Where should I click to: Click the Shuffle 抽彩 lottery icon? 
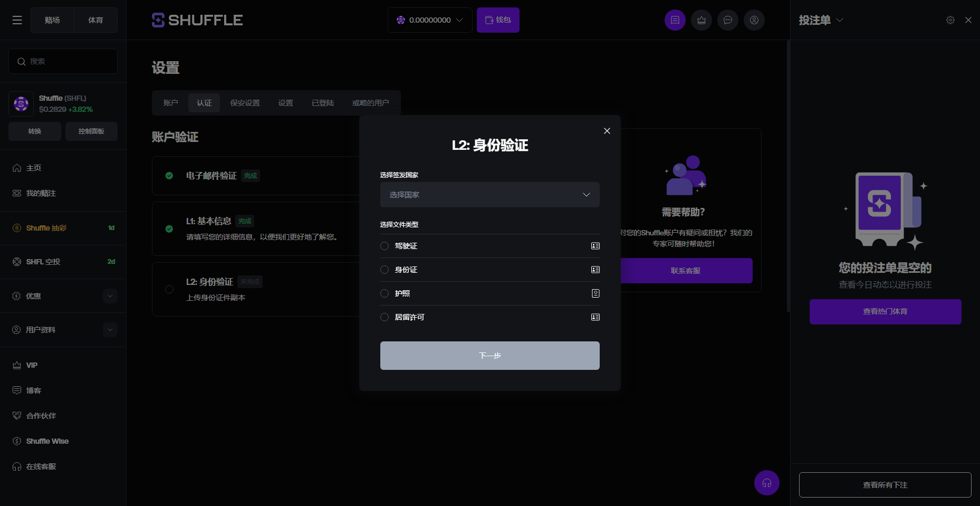point(17,228)
